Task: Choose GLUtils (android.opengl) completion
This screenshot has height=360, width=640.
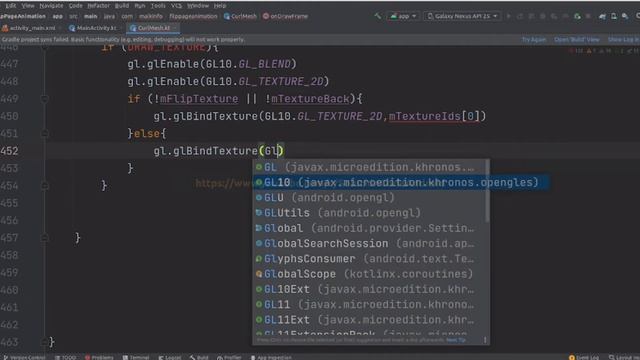Action: [369, 213]
